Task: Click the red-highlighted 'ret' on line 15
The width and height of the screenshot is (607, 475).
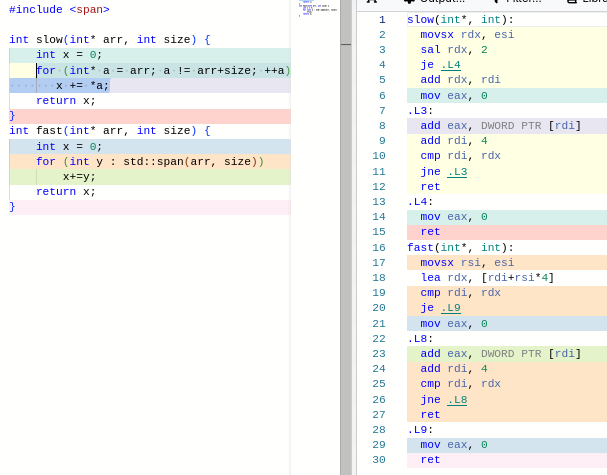Action: pos(430,232)
